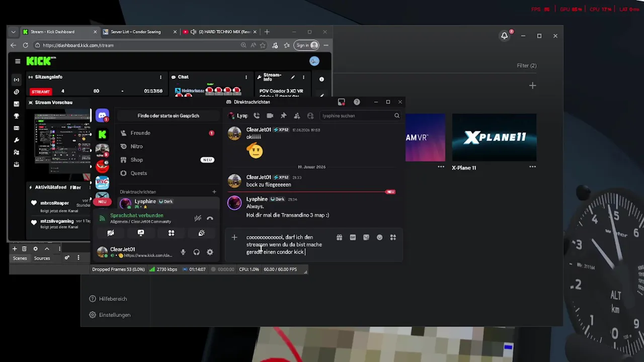Attach file with plus in message bar
This screenshot has width=644, height=362.
pyautogui.click(x=234, y=237)
